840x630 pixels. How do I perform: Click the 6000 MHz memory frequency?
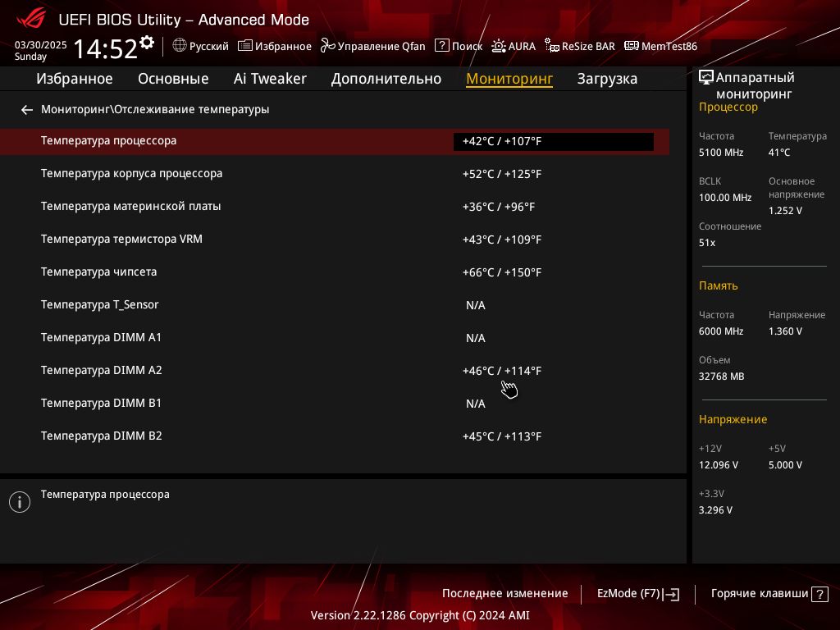click(721, 331)
